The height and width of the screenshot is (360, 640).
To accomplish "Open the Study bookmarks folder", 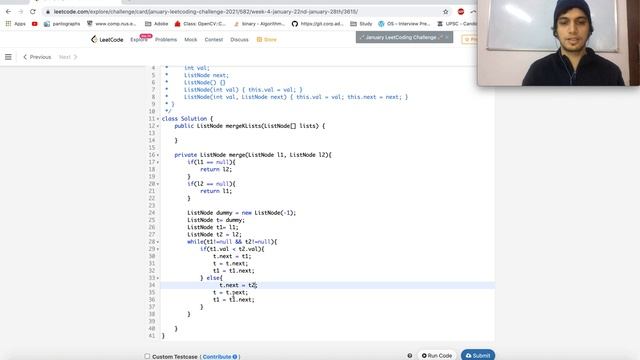I will (361, 24).
